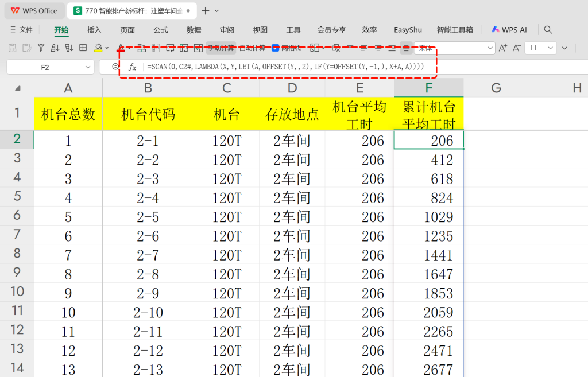Open the 会员专享 tab
This screenshot has height=377, width=588.
click(x=331, y=30)
